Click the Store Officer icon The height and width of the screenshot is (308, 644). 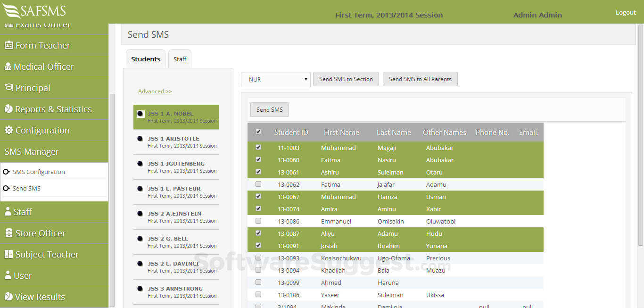pos(9,233)
